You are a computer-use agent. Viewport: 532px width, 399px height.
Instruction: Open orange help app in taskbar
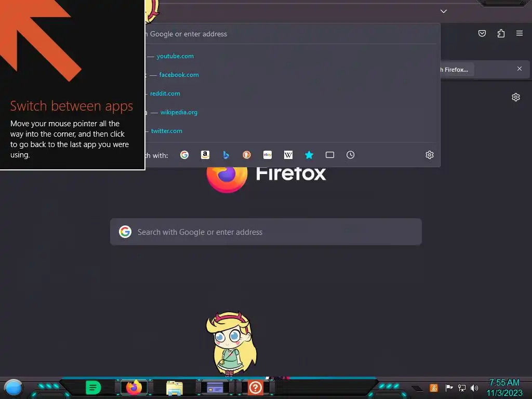(256, 388)
